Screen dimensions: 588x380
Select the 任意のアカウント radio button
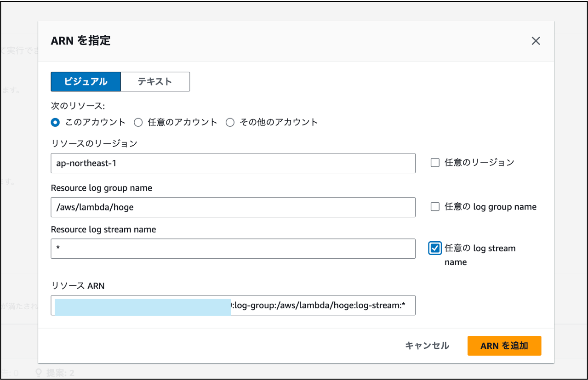tap(138, 122)
